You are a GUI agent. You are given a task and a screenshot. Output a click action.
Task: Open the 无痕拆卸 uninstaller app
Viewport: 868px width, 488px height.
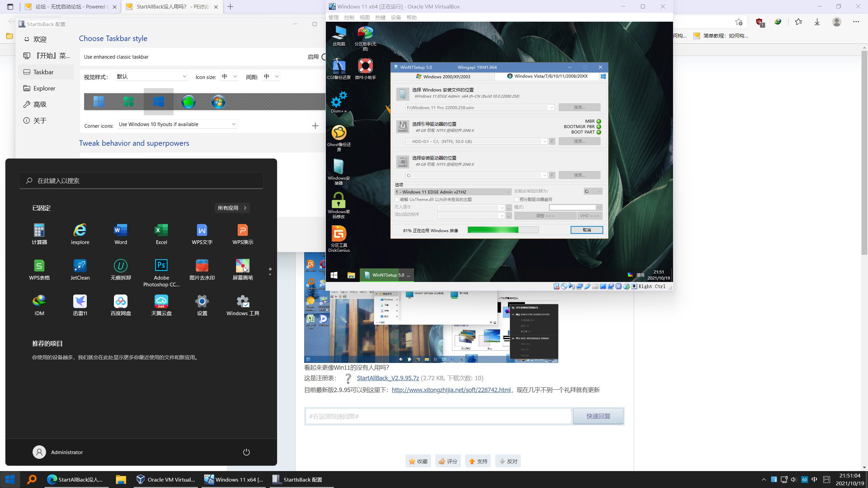click(121, 269)
